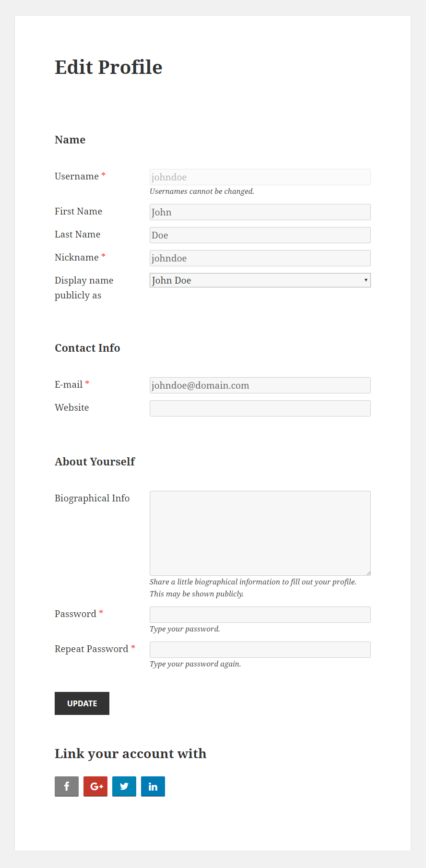Focus the First Name field

click(260, 212)
